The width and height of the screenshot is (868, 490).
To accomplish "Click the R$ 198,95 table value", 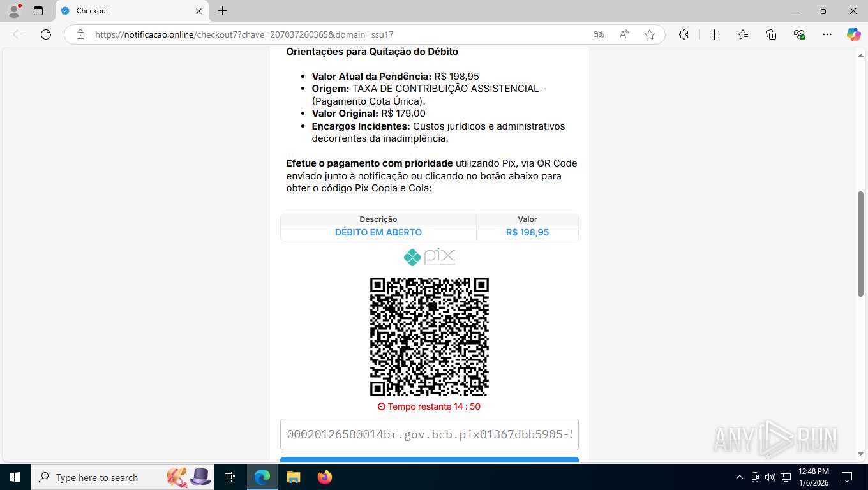I will [x=527, y=232].
